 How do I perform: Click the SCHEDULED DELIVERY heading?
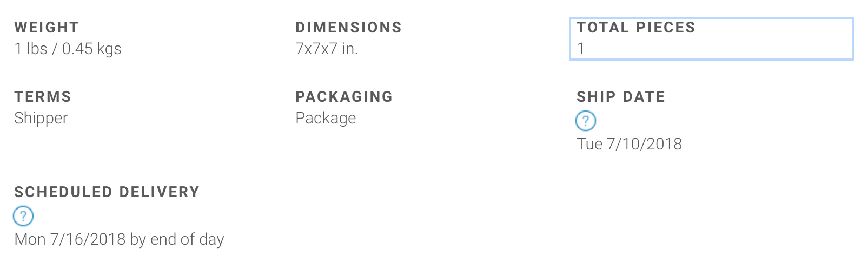(x=107, y=192)
